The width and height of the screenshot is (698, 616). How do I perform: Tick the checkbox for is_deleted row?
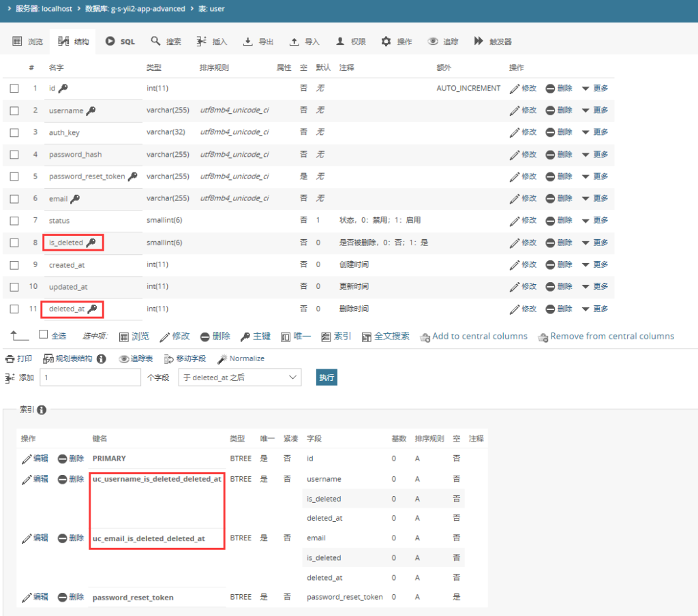[14, 243]
